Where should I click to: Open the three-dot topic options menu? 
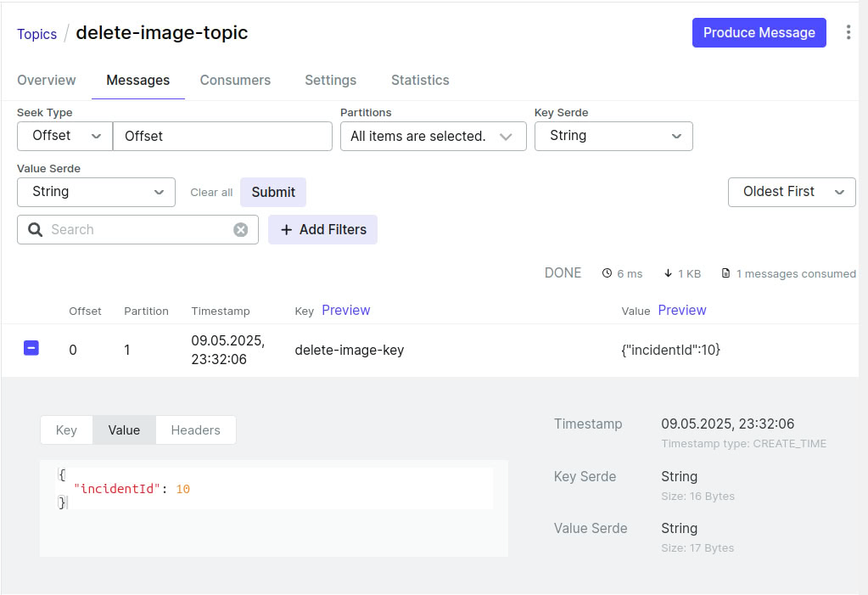click(848, 33)
